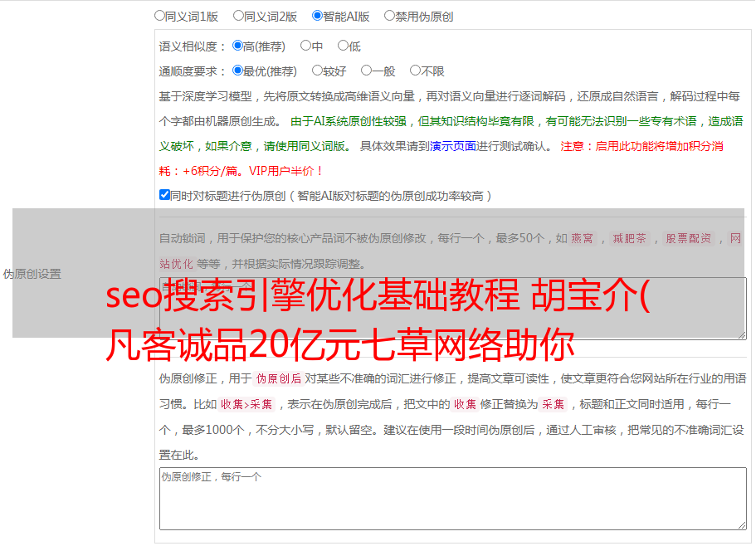Click the resize handle of 伪原创修正 textarea
756x546 pixels.
point(742,525)
